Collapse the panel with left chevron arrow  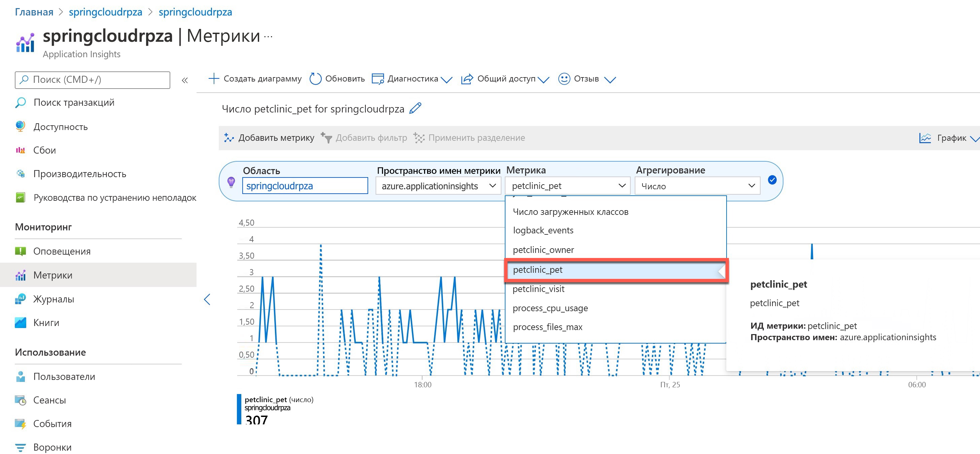(207, 299)
